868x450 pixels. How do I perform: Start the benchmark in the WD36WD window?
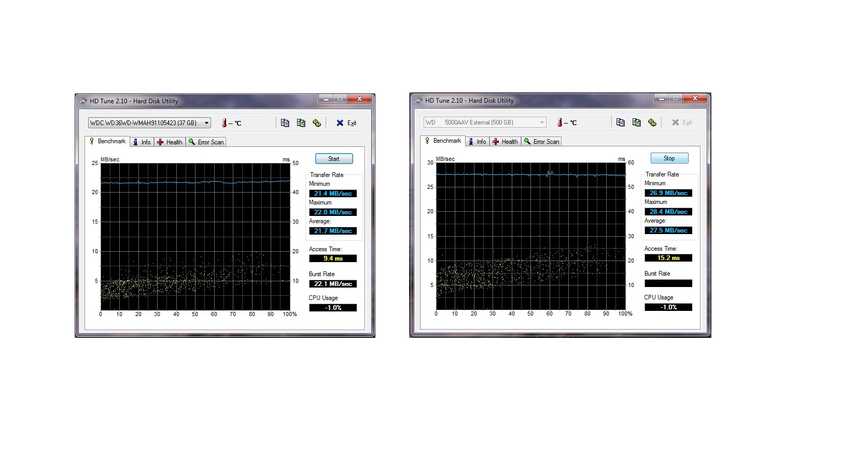coord(334,159)
